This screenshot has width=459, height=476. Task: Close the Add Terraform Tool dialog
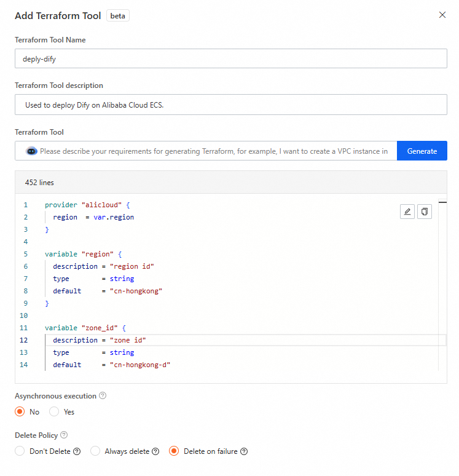pyautogui.click(x=442, y=15)
